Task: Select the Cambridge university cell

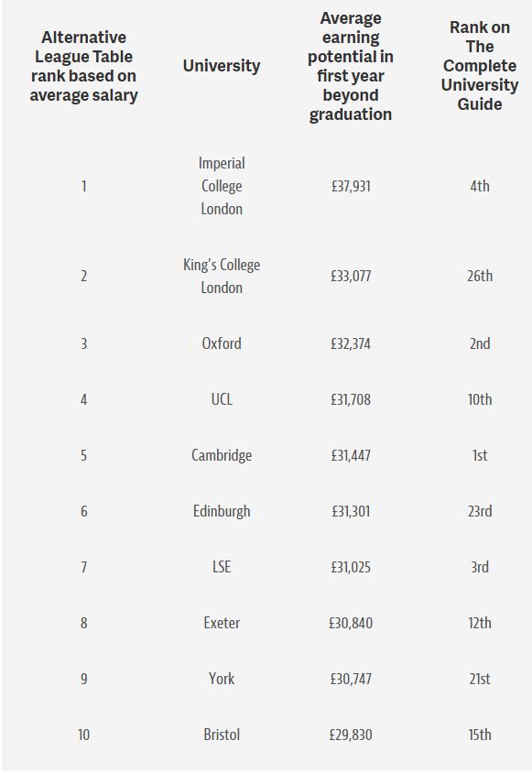Action: (x=222, y=455)
